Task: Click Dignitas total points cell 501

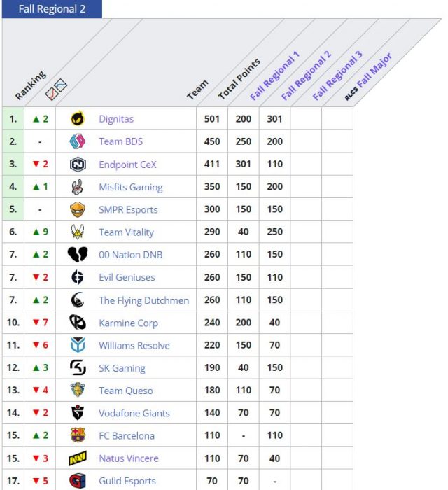Action: (211, 119)
